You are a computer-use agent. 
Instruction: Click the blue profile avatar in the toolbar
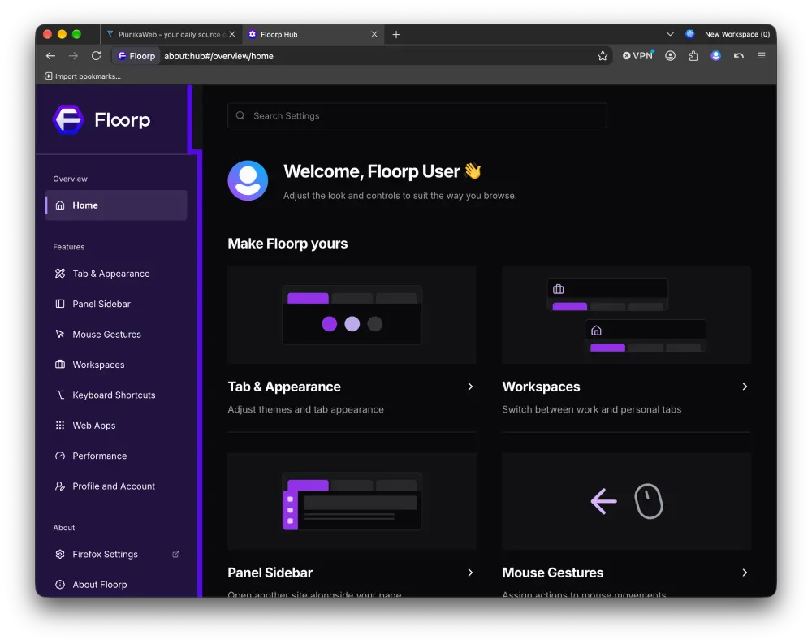tap(715, 56)
